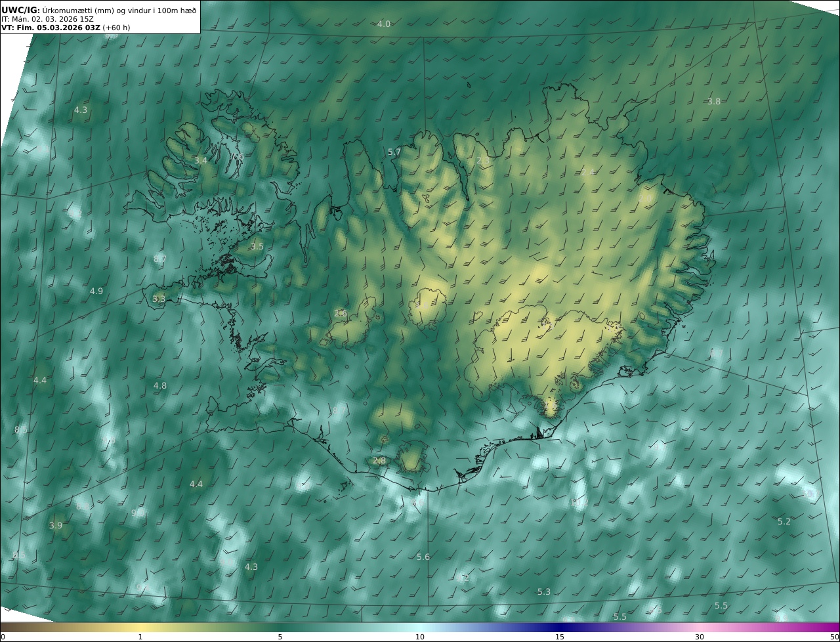Click the '15' tick on the colorbar

point(560,637)
